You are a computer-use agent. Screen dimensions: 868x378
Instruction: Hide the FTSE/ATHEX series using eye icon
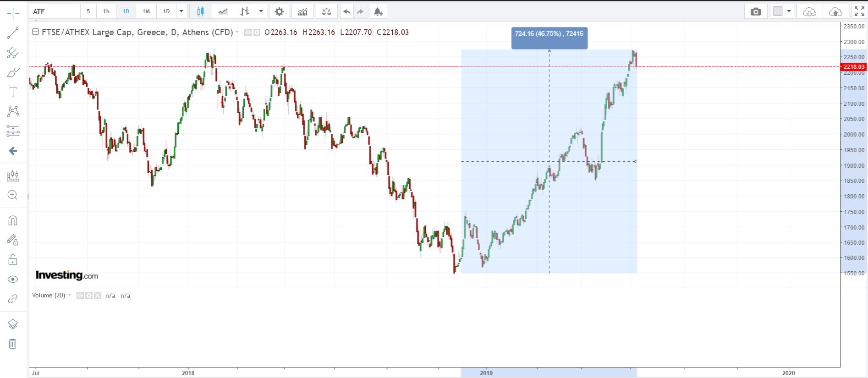(x=248, y=33)
